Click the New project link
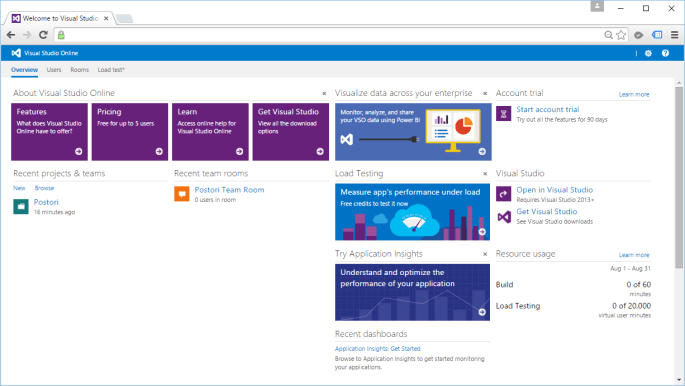This screenshot has height=386, width=685. coord(19,188)
